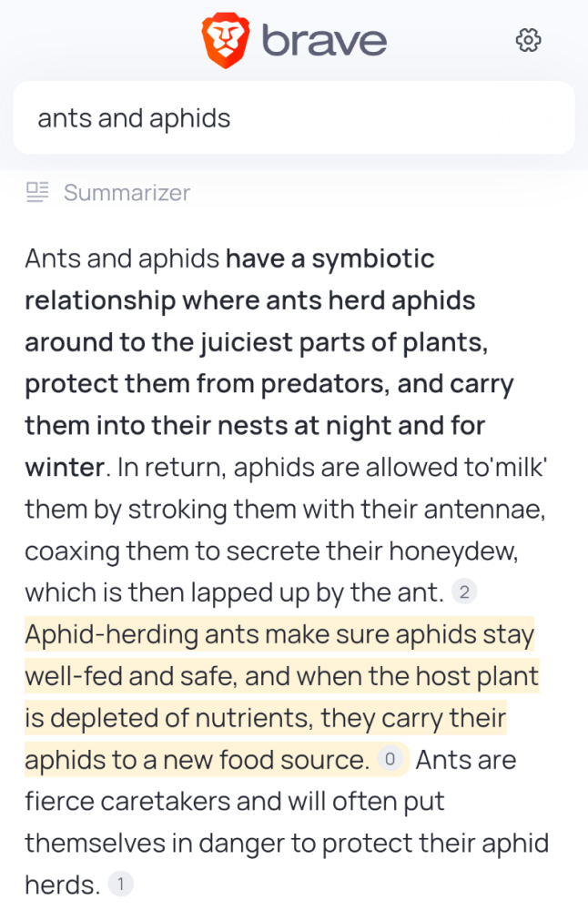Open search settings via gear icon
The width and height of the screenshot is (588, 910).
pyautogui.click(x=528, y=40)
